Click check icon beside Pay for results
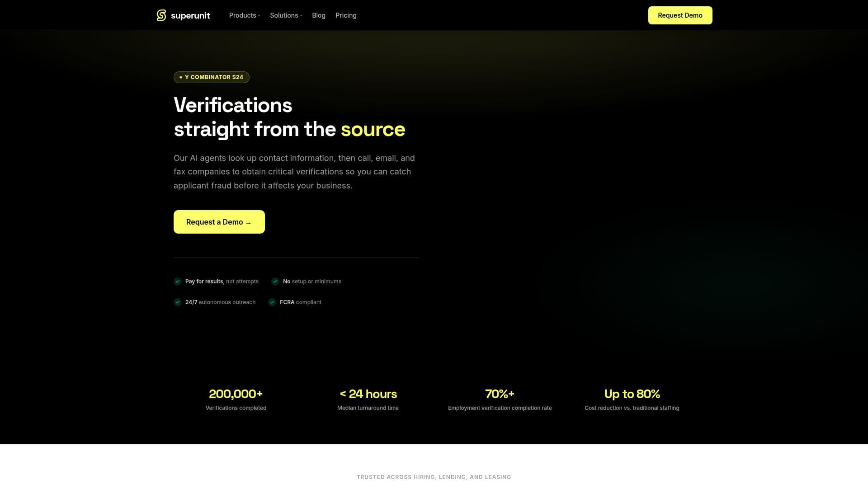 click(178, 282)
